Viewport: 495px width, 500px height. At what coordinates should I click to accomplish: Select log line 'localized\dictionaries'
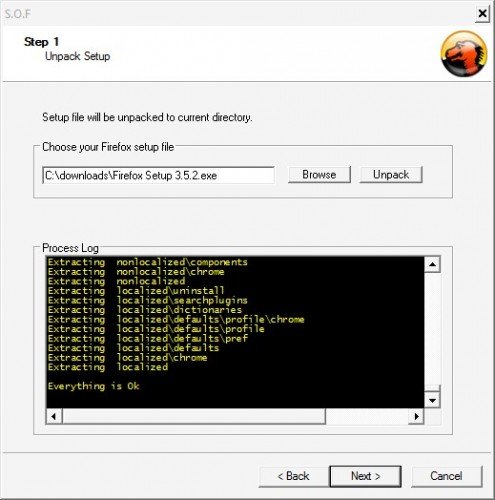145,310
